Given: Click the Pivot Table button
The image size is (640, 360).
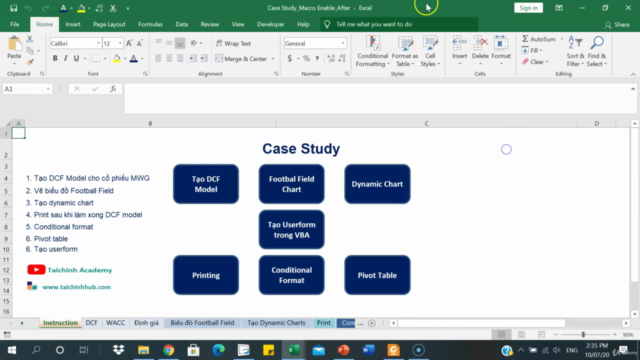Looking at the screenshot, I should coord(377,275).
